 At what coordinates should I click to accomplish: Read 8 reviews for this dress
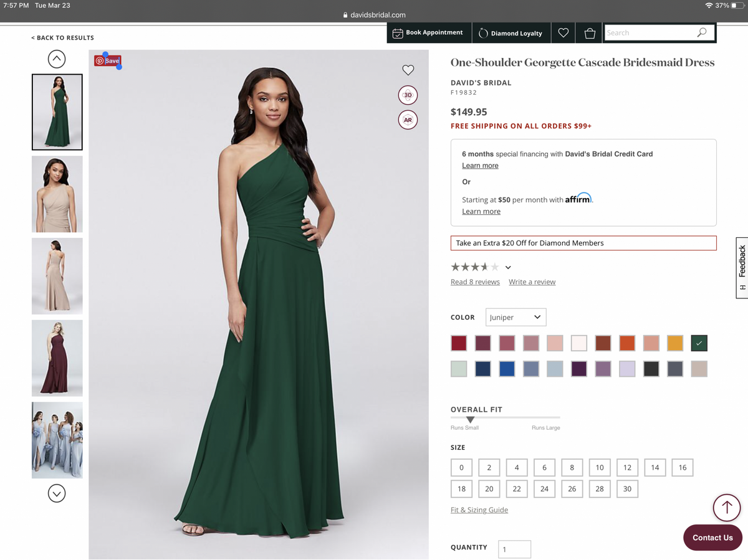[x=475, y=282]
